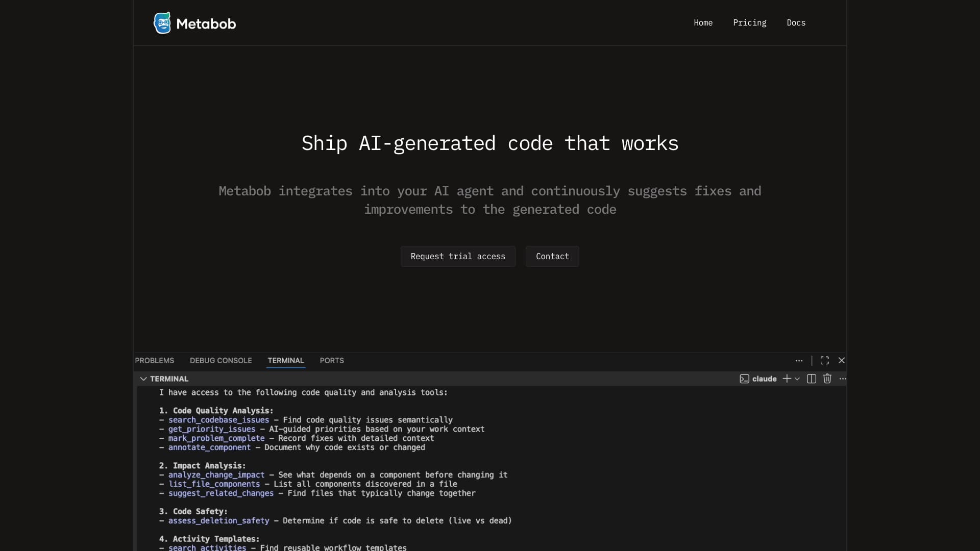Screen dimensions: 980x551
Task: Switch to the DEBUG CONSOLE tab
Action: point(220,360)
